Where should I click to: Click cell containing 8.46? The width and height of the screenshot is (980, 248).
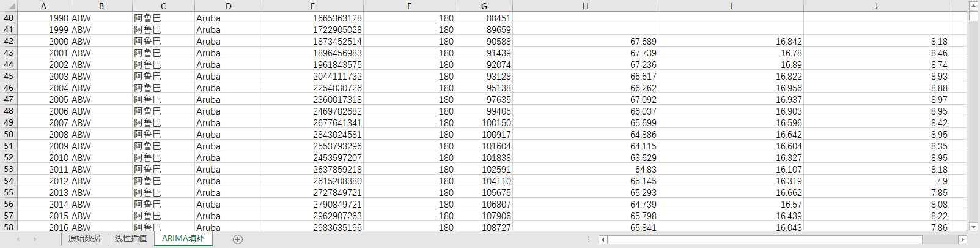pyautogui.click(x=876, y=53)
